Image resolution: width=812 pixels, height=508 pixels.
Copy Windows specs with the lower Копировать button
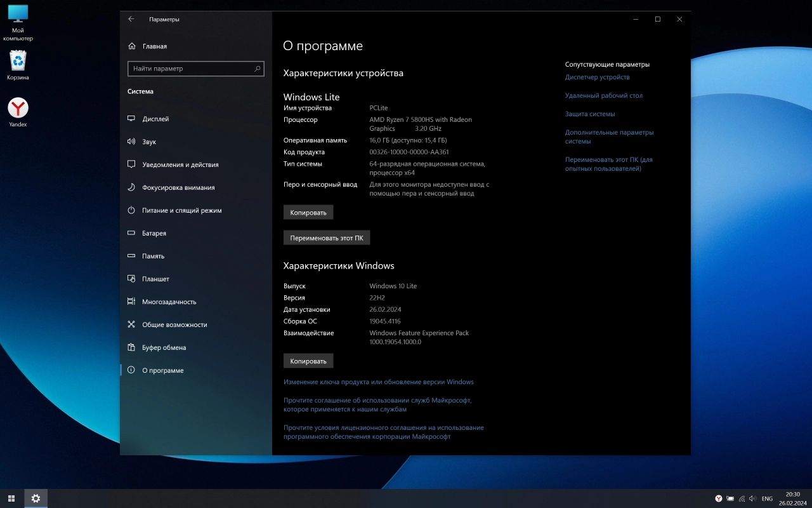[308, 361]
